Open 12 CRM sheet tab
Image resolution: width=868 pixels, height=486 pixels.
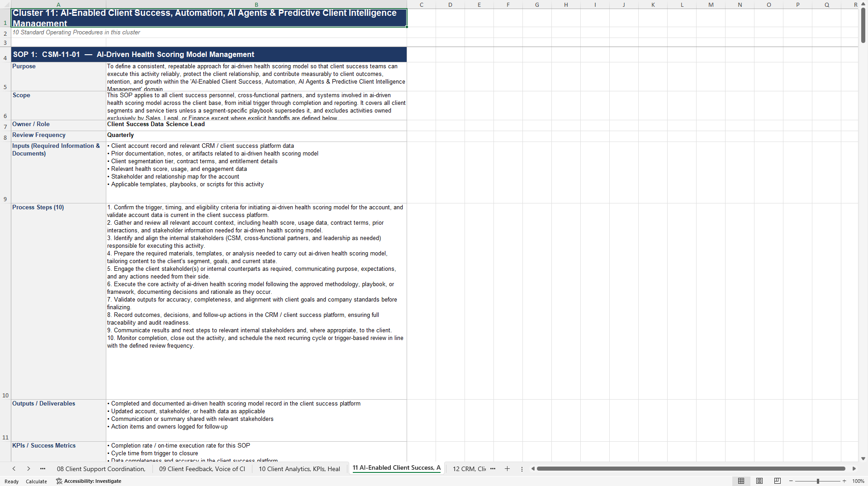pyautogui.click(x=469, y=469)
